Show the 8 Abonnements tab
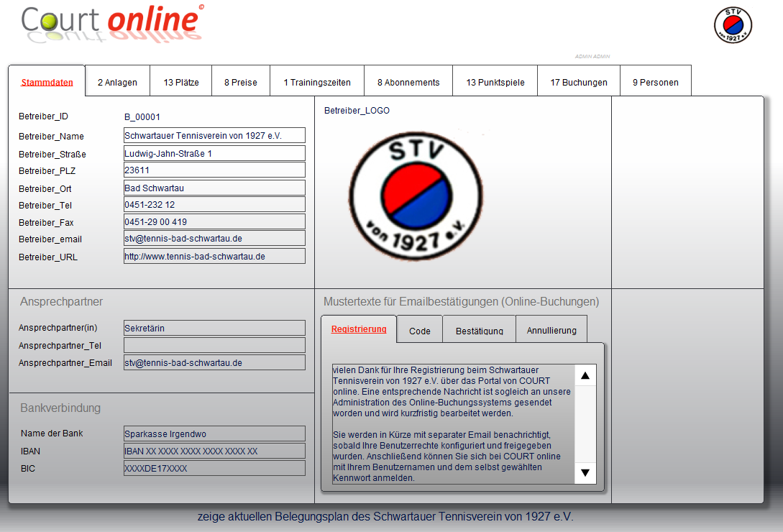The height and width of the screenshot is (532, 783). click(408, 83)
